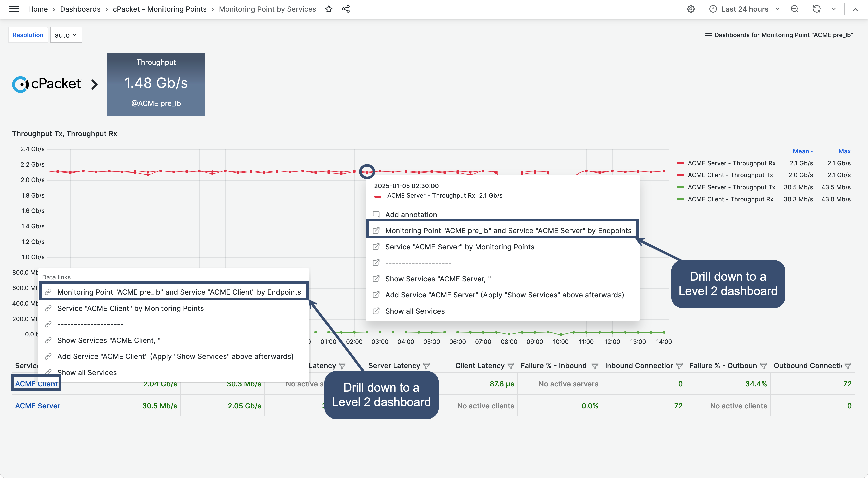Image resolution: width=868 pixels, height=478 pixels.
Task: Click ACME Client 34.4% outbound failure value
Action: point(756,384)
